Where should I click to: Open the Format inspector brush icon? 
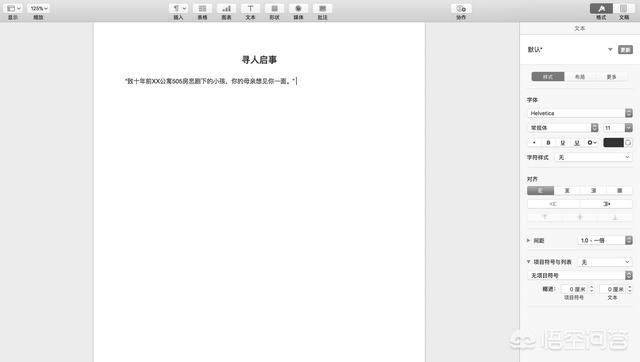[601, 9]
